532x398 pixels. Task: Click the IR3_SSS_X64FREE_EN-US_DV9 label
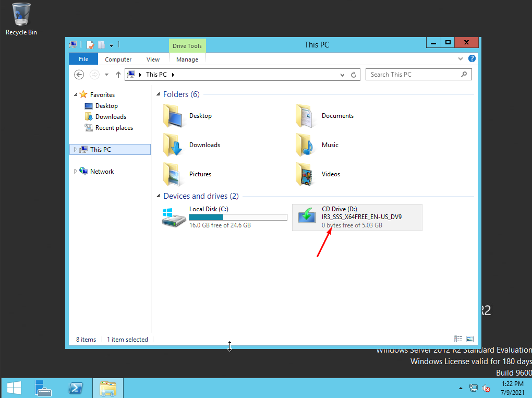click(x=361, y=217)
